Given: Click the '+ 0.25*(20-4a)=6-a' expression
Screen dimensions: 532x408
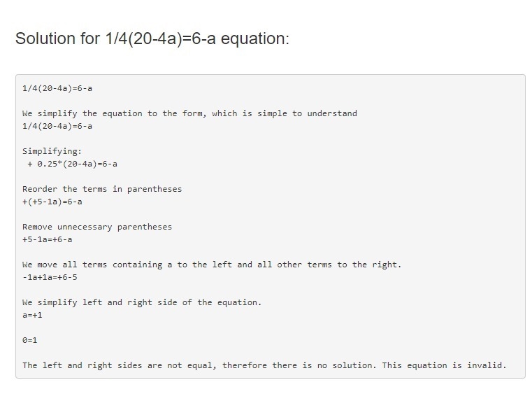Looking at the screenshot, I should click(72, 164).
